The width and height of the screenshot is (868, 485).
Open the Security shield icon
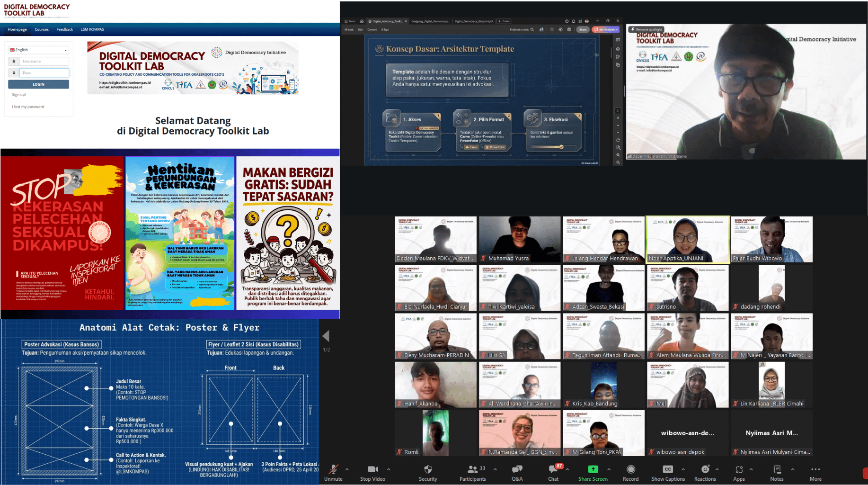(x=428, y=469)
